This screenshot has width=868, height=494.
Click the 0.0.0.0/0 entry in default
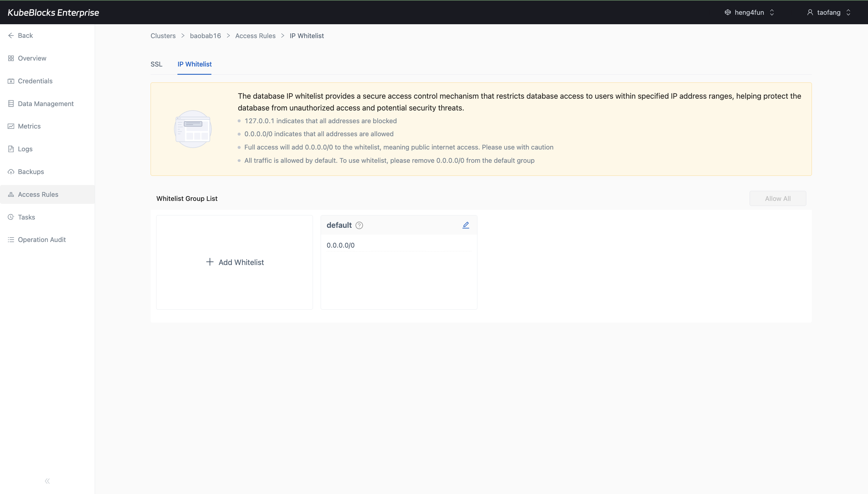click(341, 245)
